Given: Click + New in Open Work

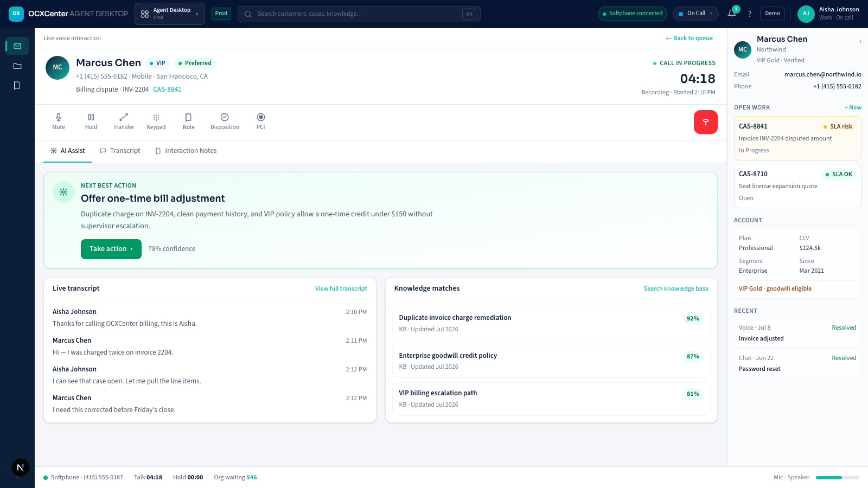Looking at the screenshot, I should [x=853, y=107].
